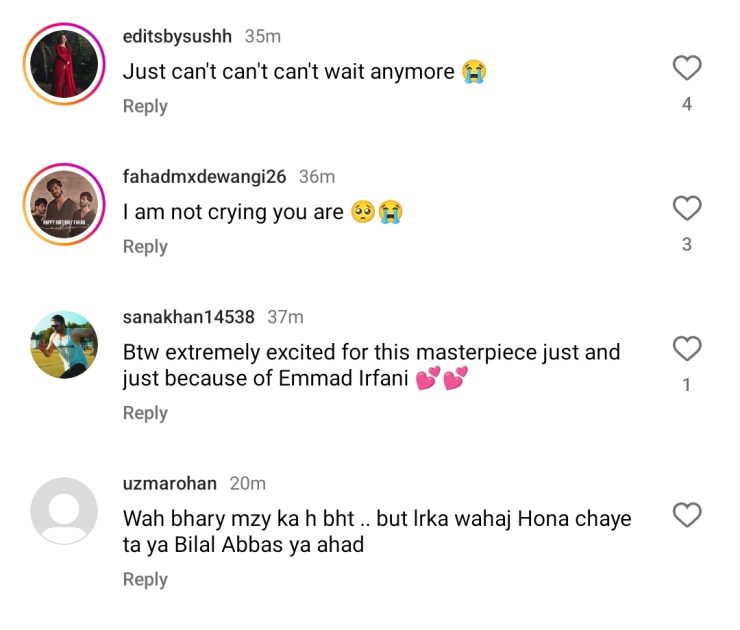Heart the comment from uzmarohan
The image size is (740, 630).
pyautogui.click(x=686, y=515)
